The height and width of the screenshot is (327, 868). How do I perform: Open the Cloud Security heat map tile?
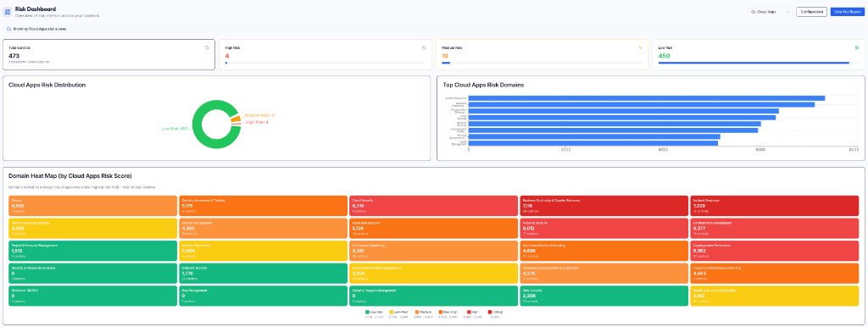point(433,205)
